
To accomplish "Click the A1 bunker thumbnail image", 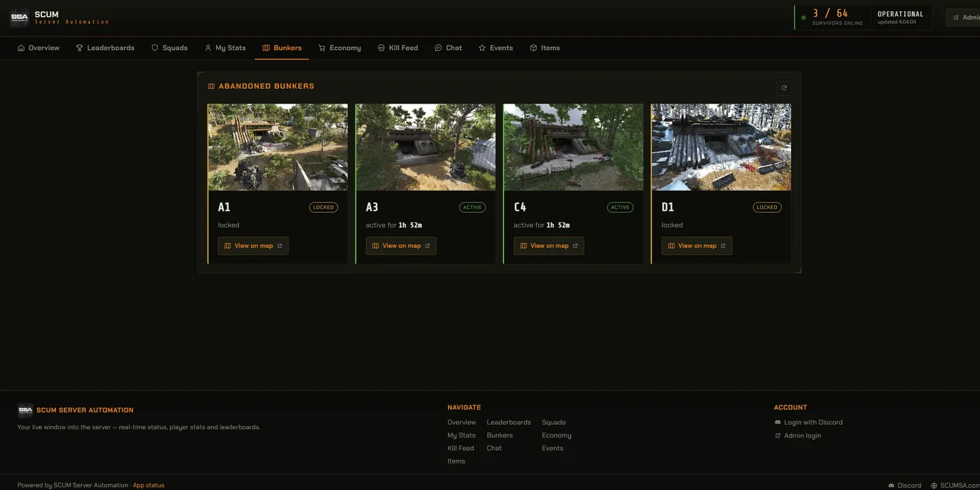I will click(x=278, y=147).
